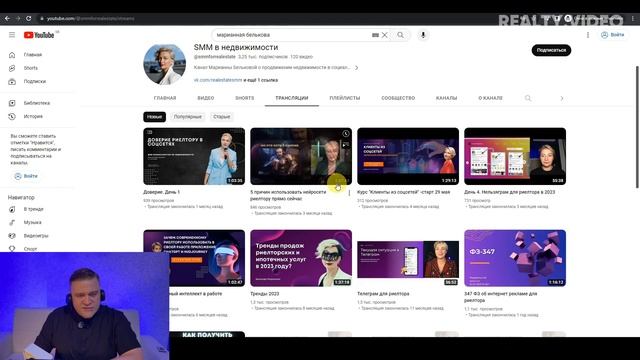Select the Старые sort chip

tap(222, 117)
